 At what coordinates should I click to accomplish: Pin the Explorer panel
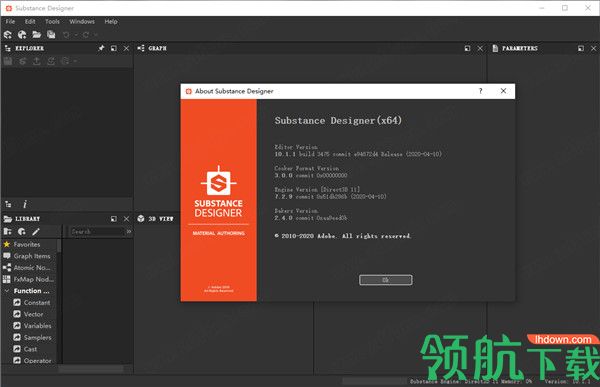click(101, 48)
